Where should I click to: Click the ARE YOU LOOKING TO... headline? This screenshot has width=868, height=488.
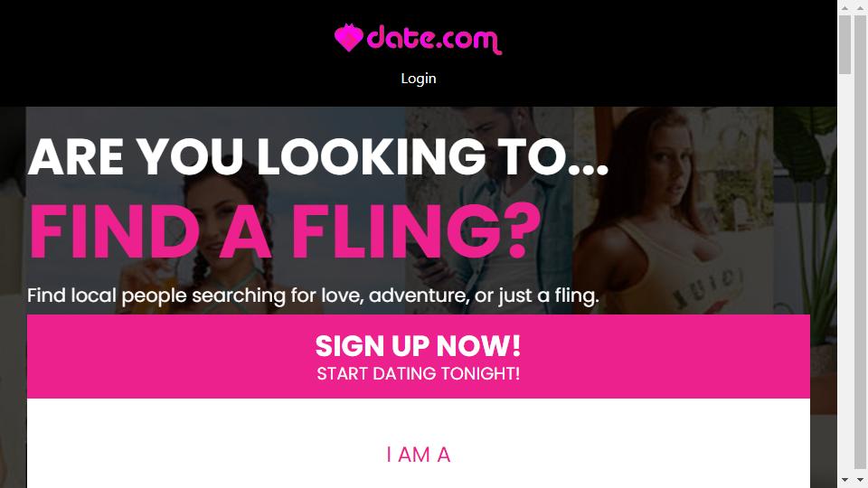coord(318,156)
